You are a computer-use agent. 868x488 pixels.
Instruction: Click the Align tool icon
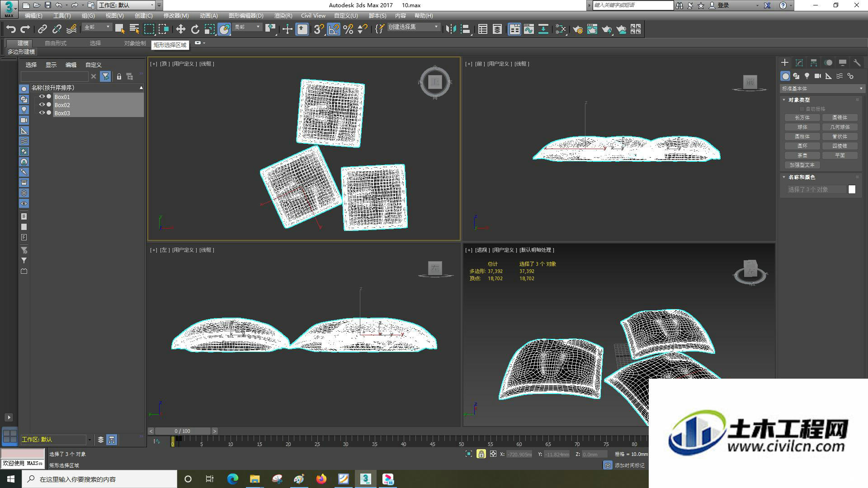(465, 29)
